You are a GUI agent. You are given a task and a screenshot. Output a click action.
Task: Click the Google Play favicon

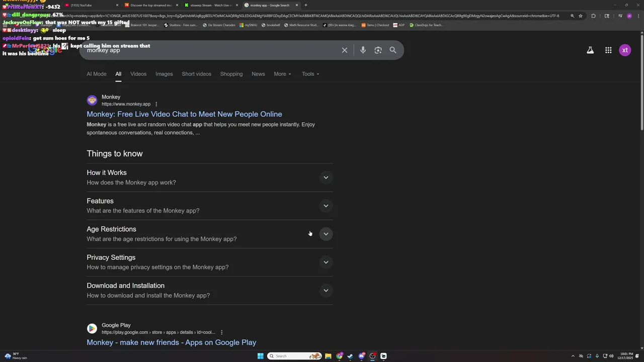pos(92,328)
